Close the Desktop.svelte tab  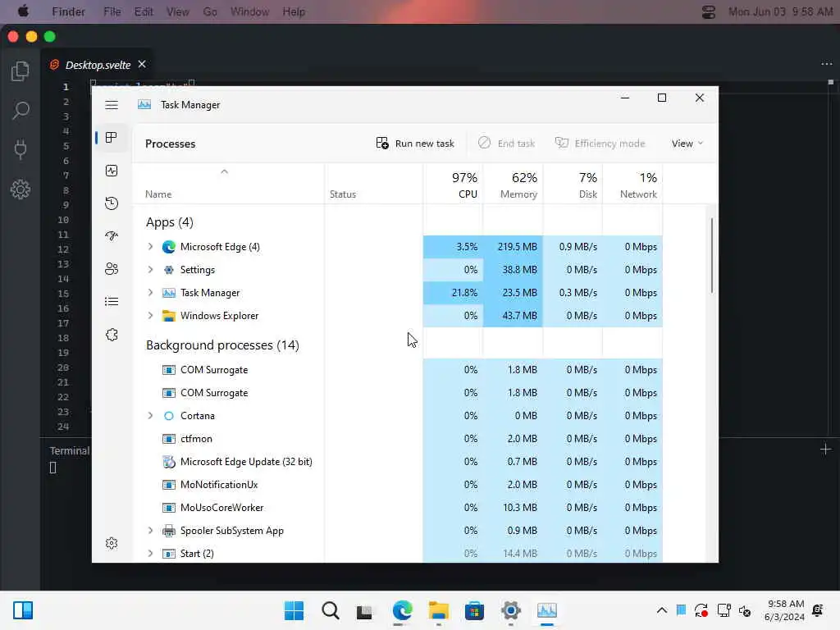coord(142,64)
